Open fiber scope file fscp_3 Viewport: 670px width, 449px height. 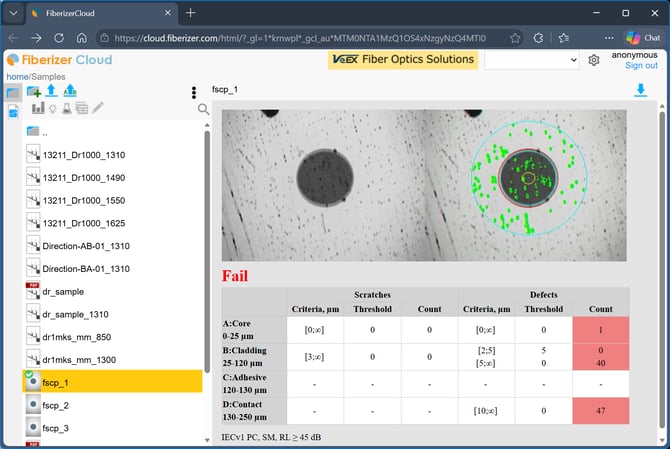point(113,428)
